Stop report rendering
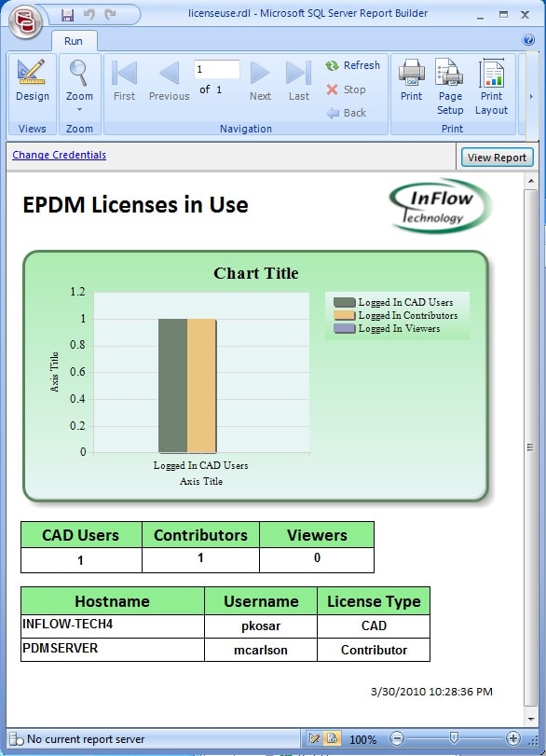Viewport: 546px width, 756px height. [346, 89]
